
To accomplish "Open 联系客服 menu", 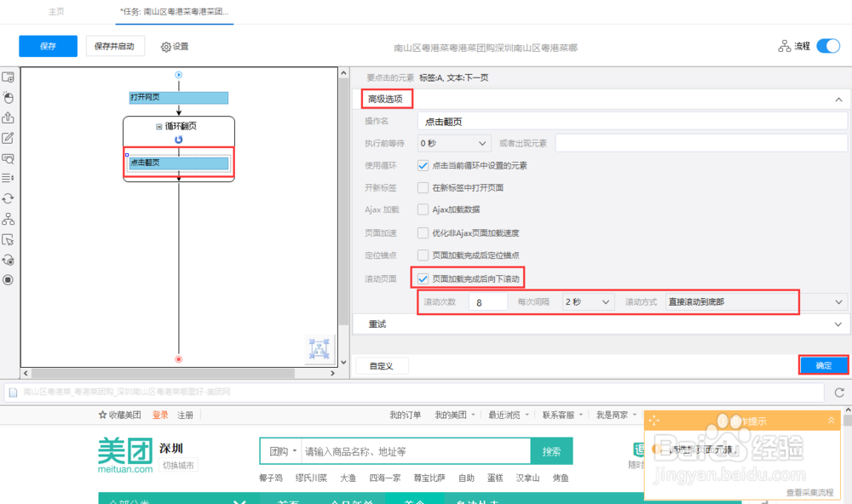I will coord(561,415).
